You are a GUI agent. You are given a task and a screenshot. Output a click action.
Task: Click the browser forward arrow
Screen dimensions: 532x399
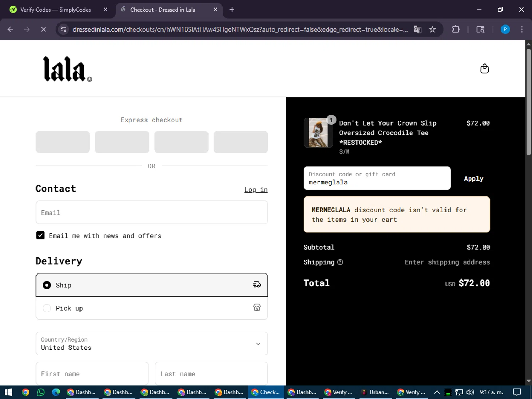(x=27, y=29)
